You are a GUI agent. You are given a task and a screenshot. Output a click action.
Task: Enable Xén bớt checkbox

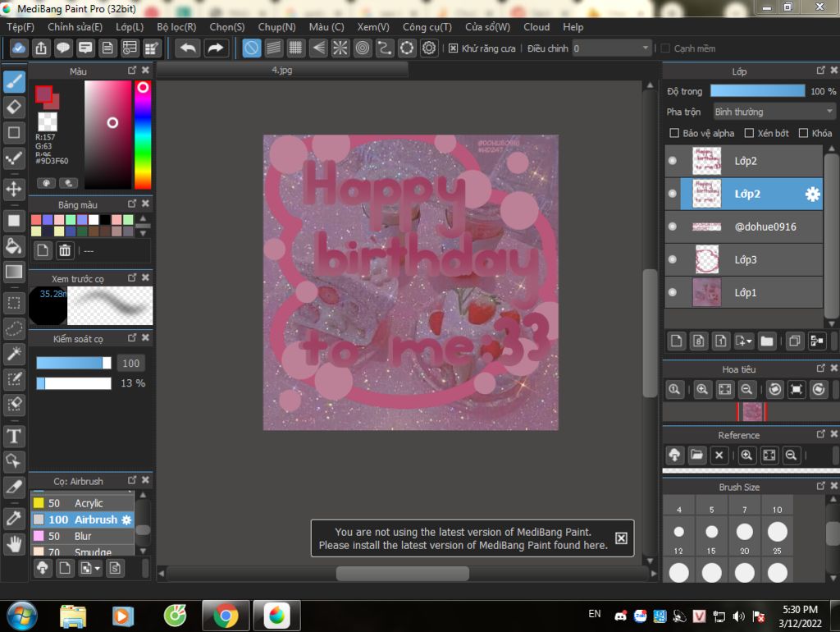[749, 133]
